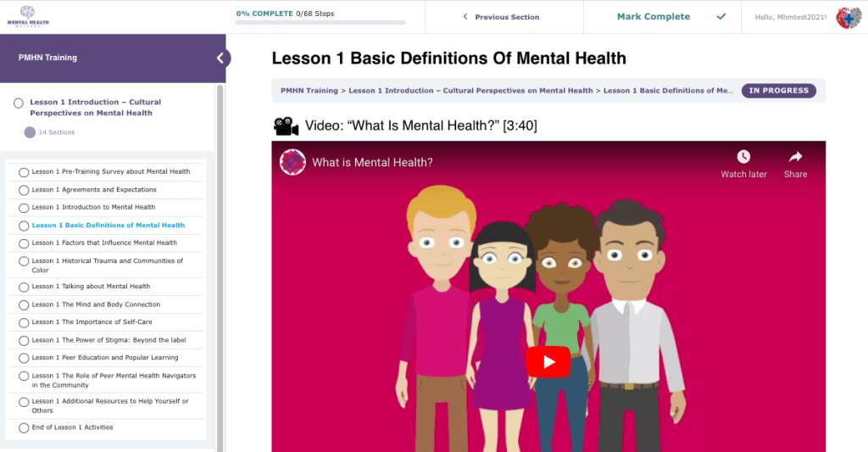Open Lesson 1 Talking about Mental Health
868x452 pixels.
[91, 287]
